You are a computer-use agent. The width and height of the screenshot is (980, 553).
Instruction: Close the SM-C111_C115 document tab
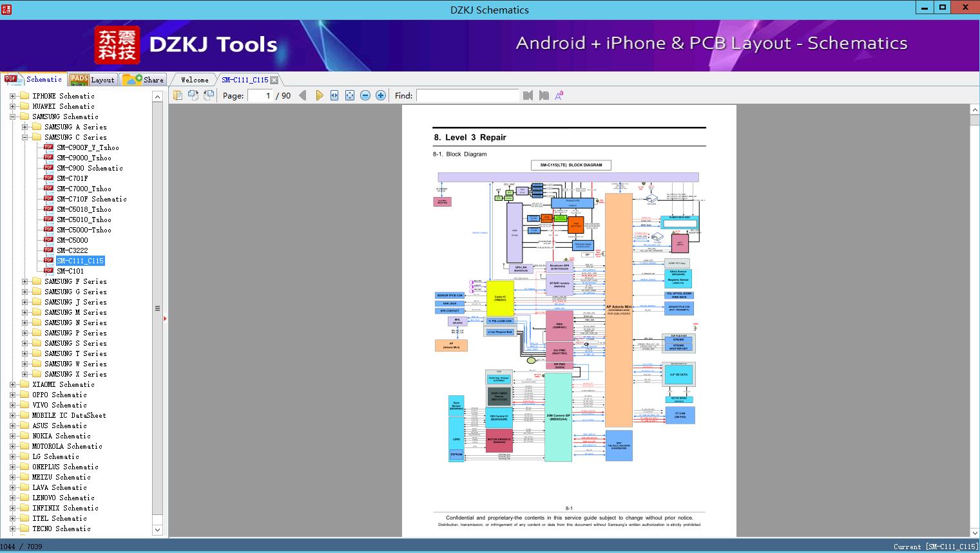pos(274,80)
